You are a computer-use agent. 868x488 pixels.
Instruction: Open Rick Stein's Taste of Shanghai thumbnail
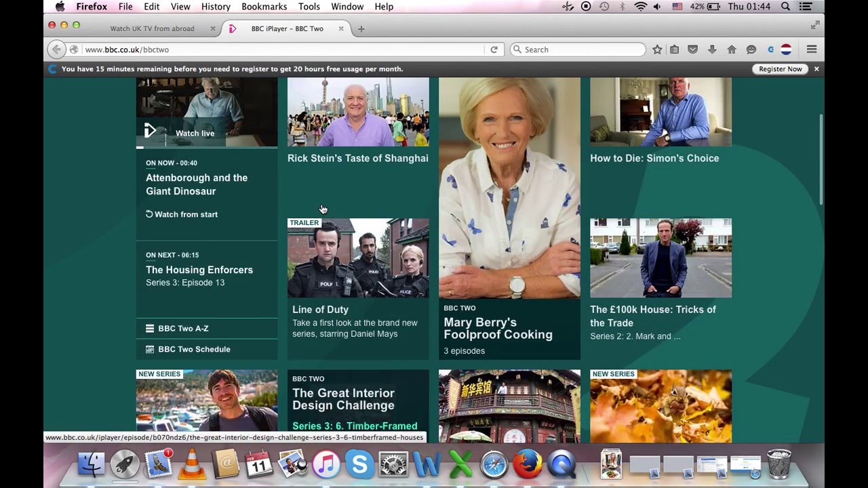(x=358, y=112)
